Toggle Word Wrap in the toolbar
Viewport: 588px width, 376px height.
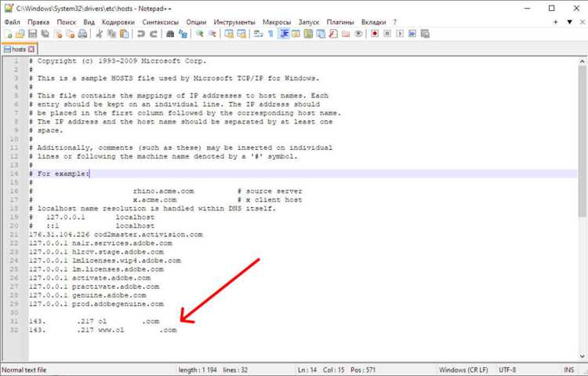click(x=258, y=34)
